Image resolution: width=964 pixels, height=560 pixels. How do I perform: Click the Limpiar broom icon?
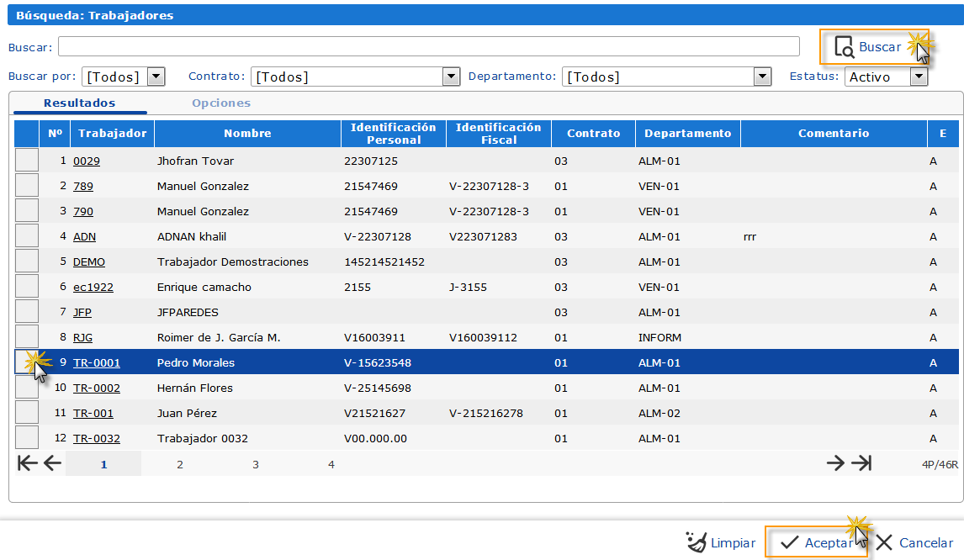click(x=696, y=542)
